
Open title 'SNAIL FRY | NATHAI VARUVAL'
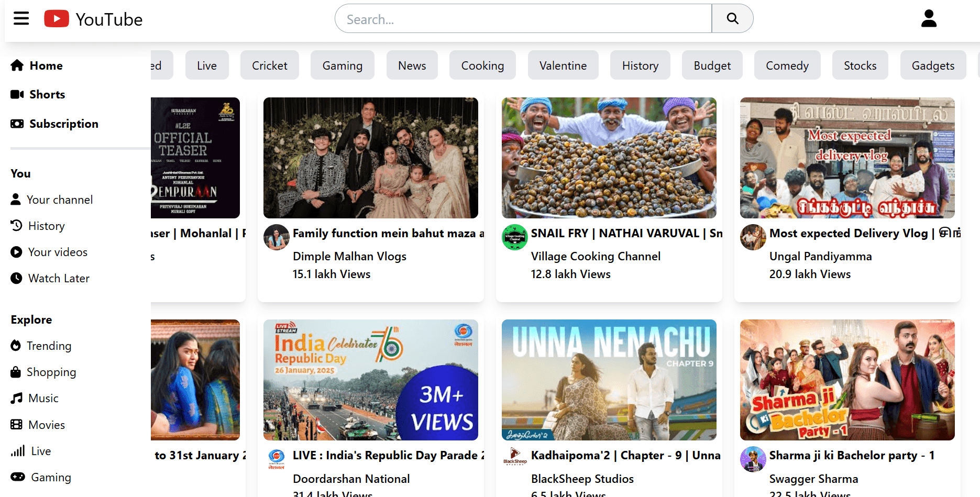click(x=626, y=233)
